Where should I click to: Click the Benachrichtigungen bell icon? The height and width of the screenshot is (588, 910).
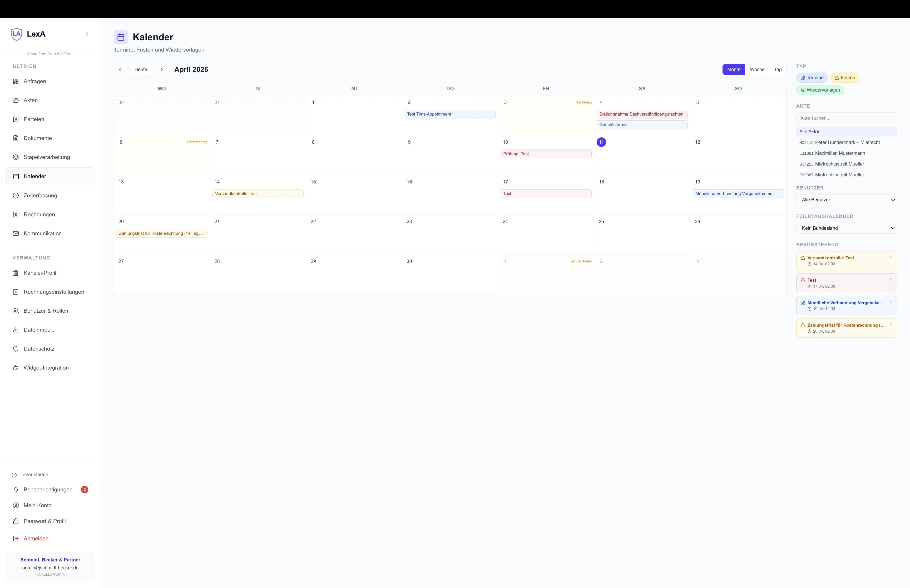click(x=16, y=490)
